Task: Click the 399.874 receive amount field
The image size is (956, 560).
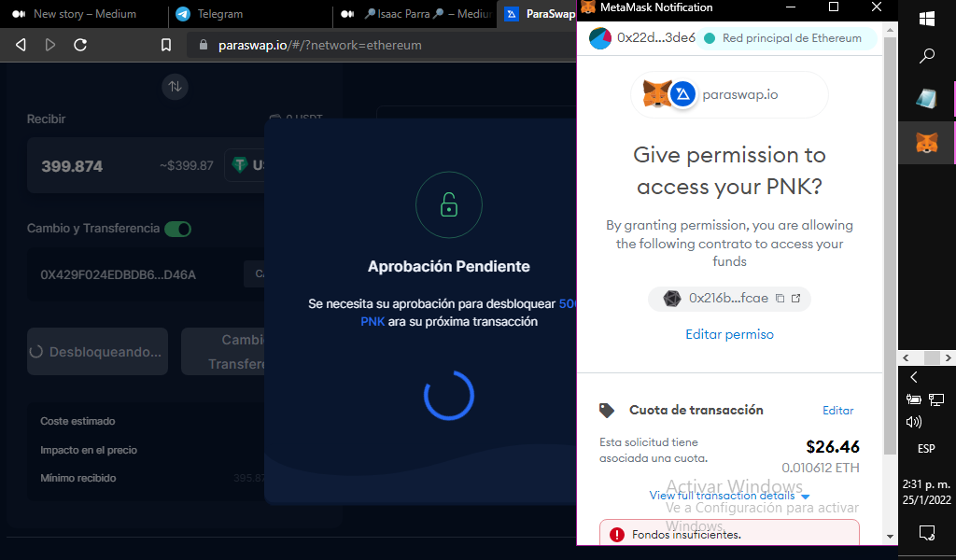Action: (x=72, y=166)
